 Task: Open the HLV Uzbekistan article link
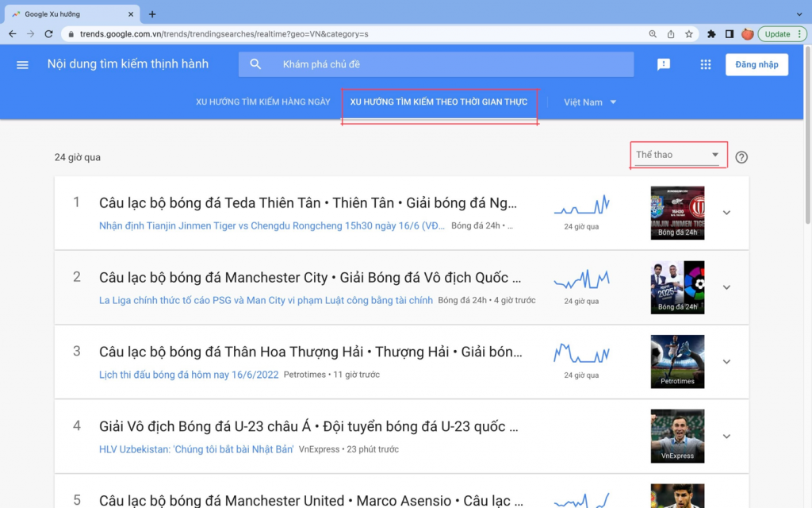197,449
